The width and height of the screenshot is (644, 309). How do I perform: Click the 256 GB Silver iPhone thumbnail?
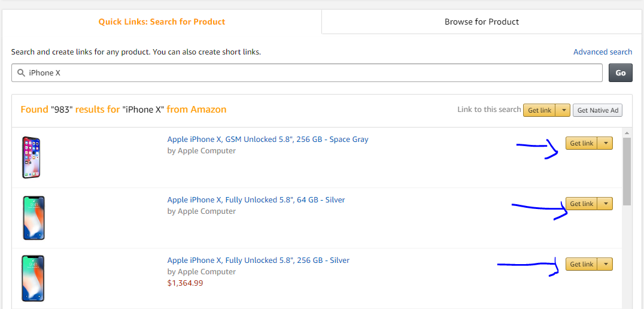(33, 278)
